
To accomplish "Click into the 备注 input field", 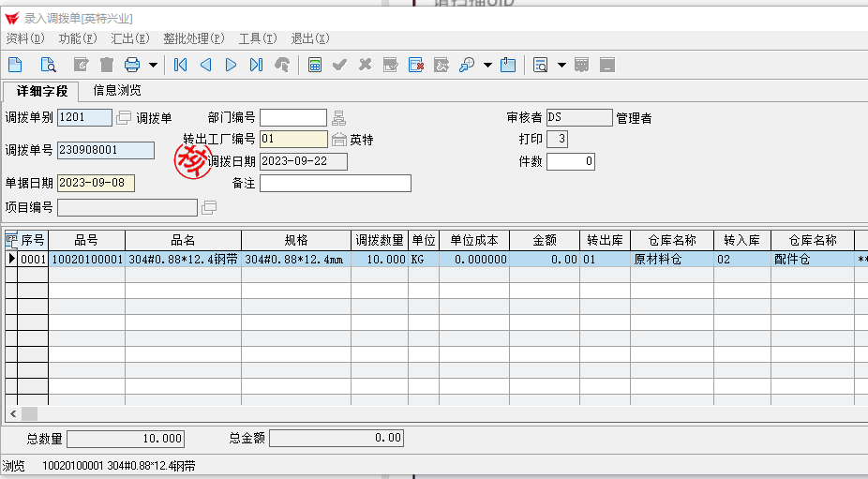I will point(335,184).
